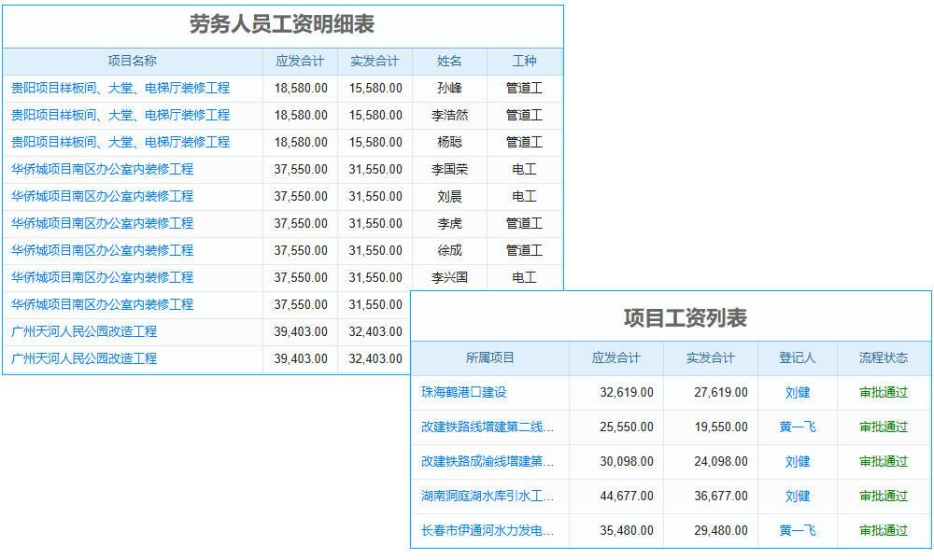Select registrant 黄一飞 for 改建铁路线增建第二线
This screenshot has height=560, width=934.
[798, 427]
